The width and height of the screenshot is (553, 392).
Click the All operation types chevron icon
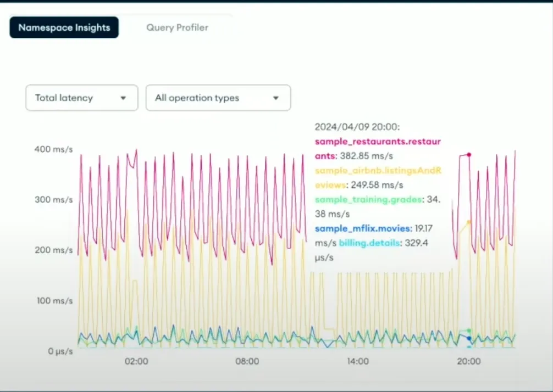(275, 98)
